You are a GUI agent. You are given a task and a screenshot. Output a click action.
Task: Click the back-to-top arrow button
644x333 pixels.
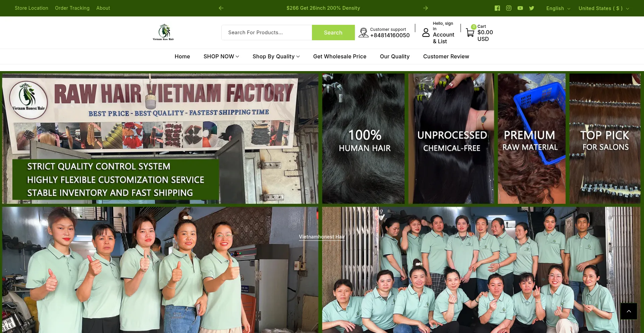[629, 311]
